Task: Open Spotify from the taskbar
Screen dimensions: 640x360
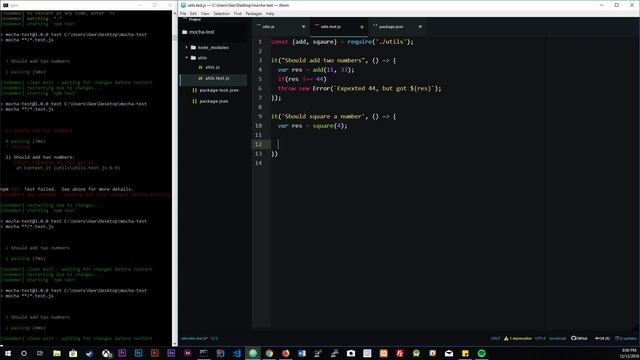Action: point(482,353)
